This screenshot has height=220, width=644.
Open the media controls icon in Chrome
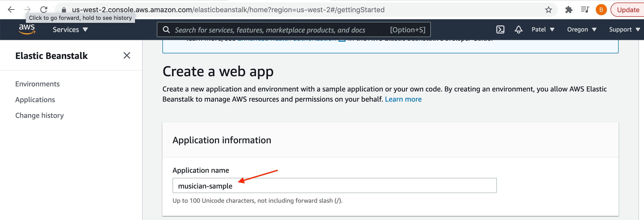tap(585, 10)
